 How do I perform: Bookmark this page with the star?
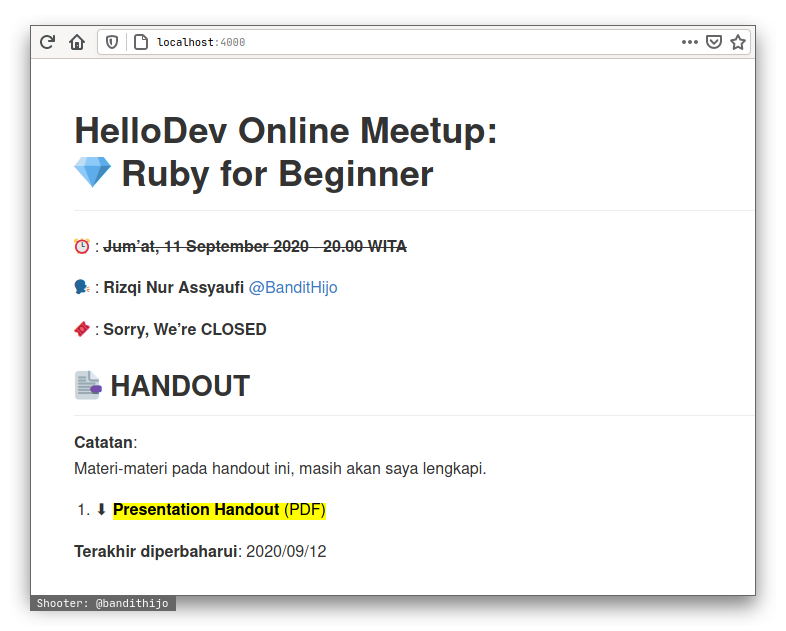click(738, 42)
